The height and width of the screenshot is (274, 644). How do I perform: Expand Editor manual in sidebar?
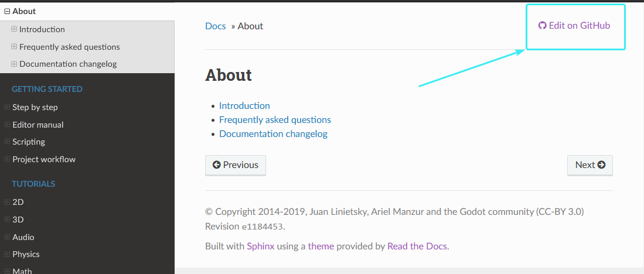pos(7,124)
